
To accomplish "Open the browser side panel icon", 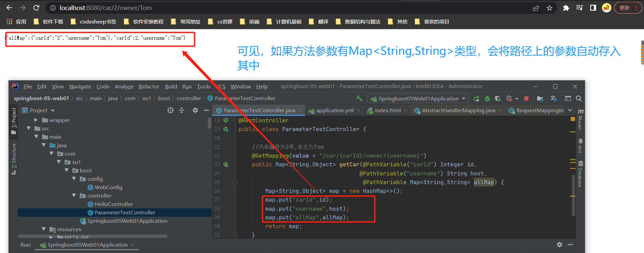I will pos(593,8).
